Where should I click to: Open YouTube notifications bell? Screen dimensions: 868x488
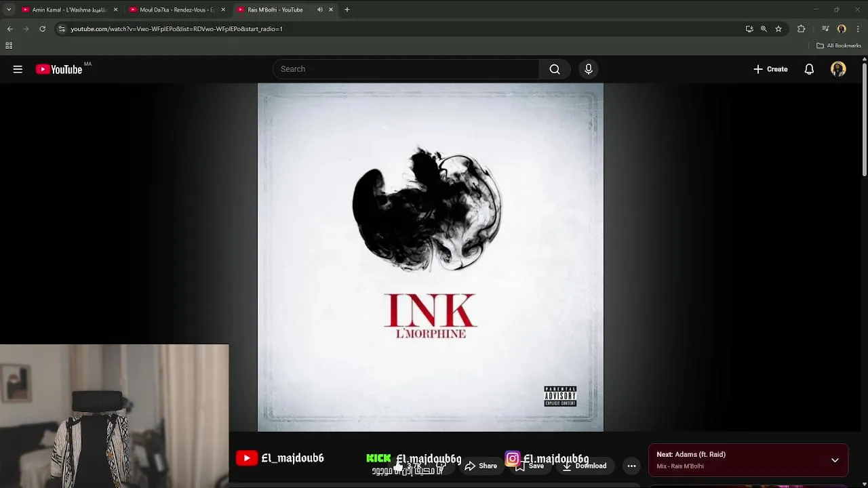tap(809, 69)
